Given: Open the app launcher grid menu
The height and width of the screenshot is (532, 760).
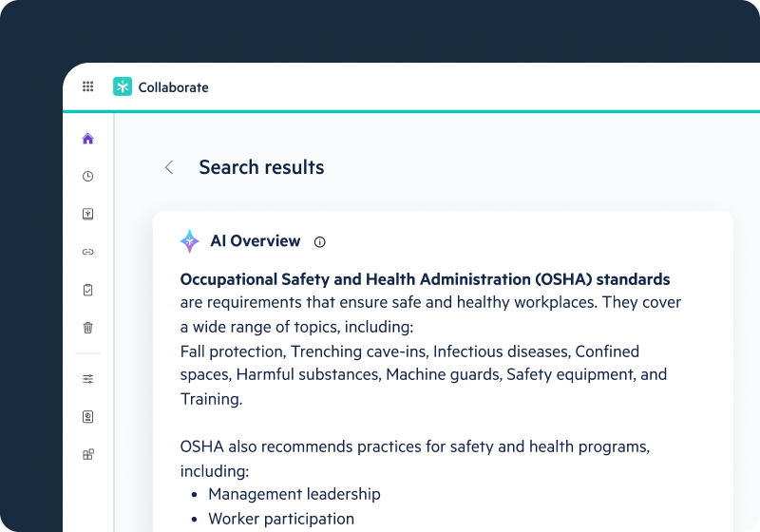Looking at the screenshot, I should point(87,86).
